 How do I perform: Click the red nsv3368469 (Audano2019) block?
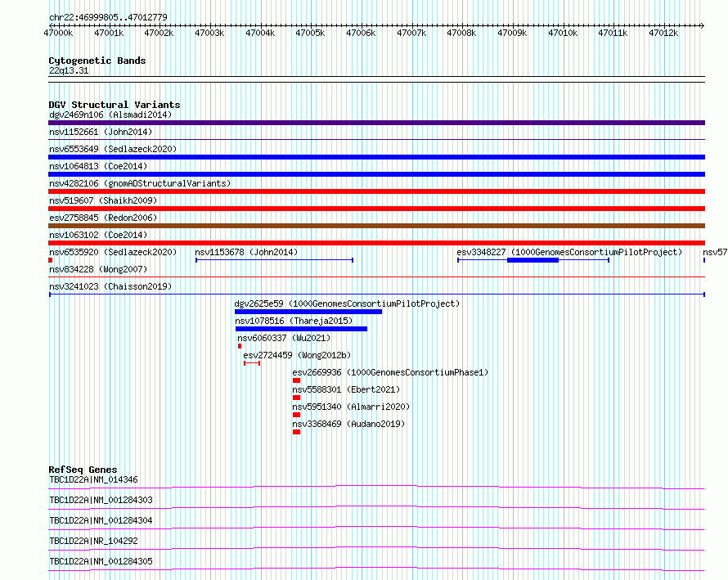297,432
